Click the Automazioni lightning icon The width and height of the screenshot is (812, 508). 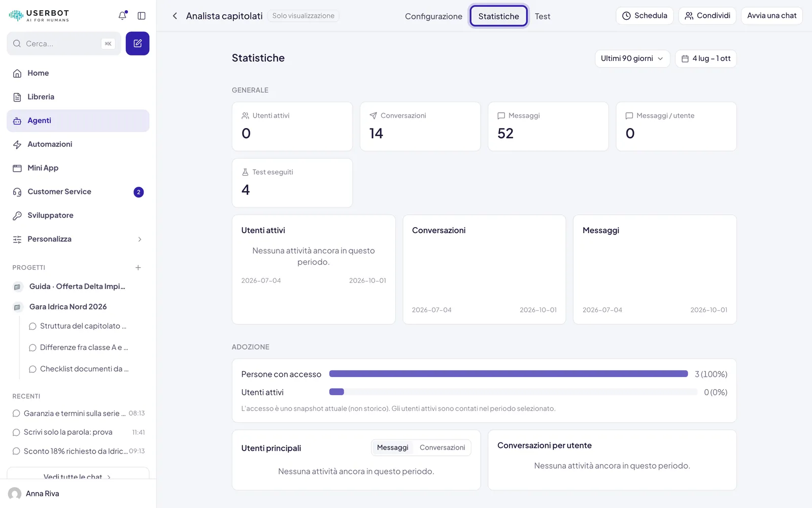(x=17, y=144)
